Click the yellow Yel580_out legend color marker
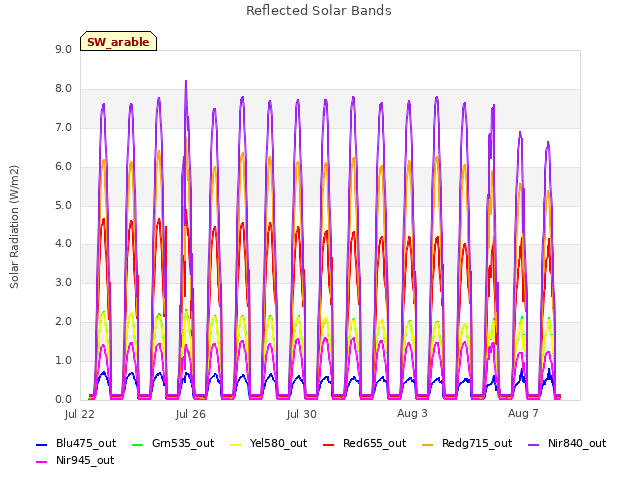The height and width of the screenshot is (480, 640). [236, 444]
